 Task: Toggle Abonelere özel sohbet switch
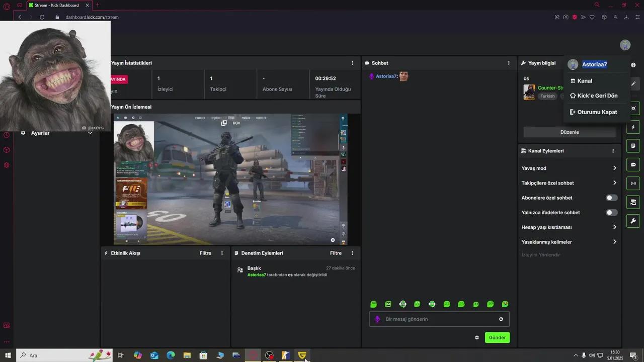(612, 198)
